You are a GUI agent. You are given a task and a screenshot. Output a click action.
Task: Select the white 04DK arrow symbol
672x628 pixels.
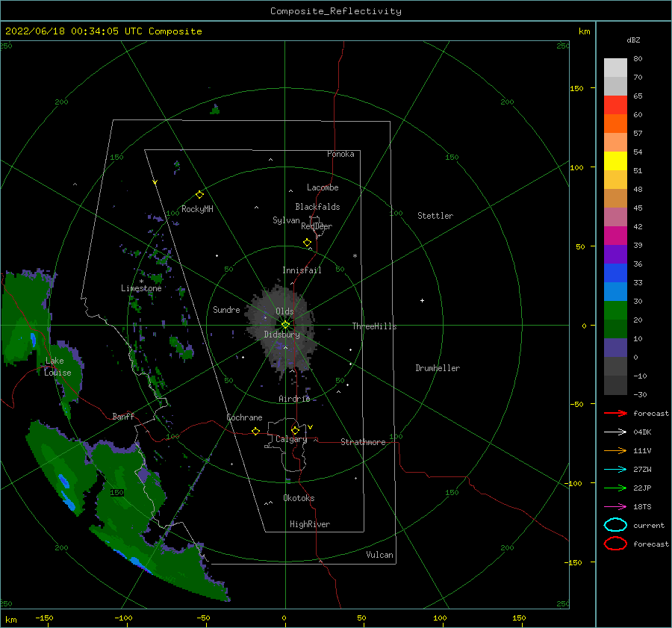coord(615,432)
